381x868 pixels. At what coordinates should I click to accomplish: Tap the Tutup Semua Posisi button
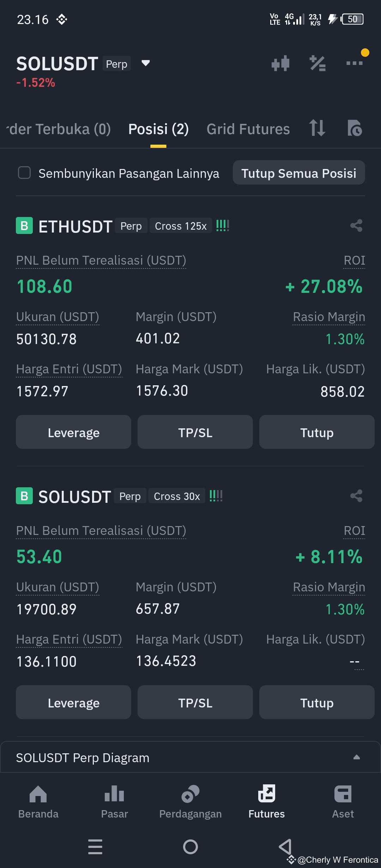tap(299, 173)
